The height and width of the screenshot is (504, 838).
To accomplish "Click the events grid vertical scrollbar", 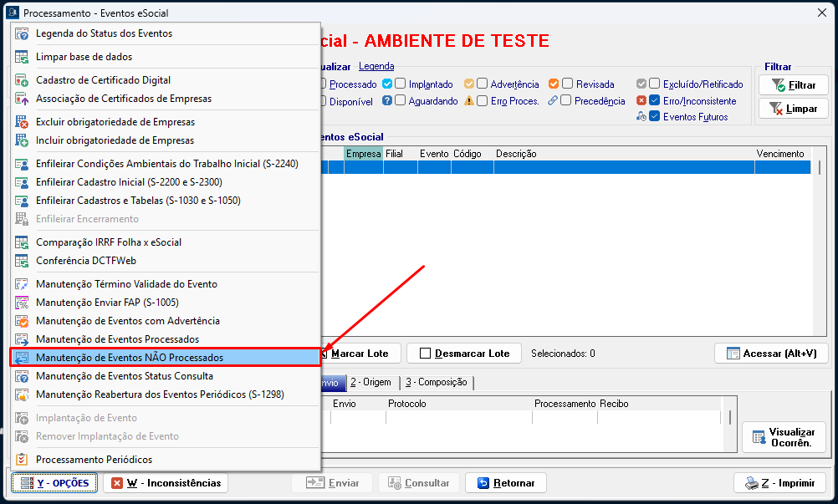I will [820, 251].
